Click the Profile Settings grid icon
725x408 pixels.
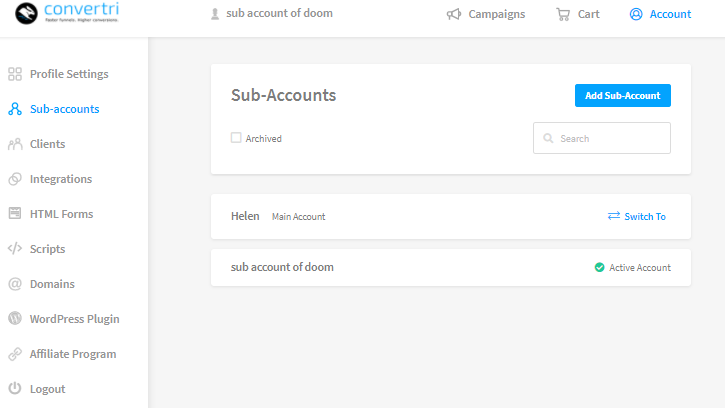[x=15, y=74]
